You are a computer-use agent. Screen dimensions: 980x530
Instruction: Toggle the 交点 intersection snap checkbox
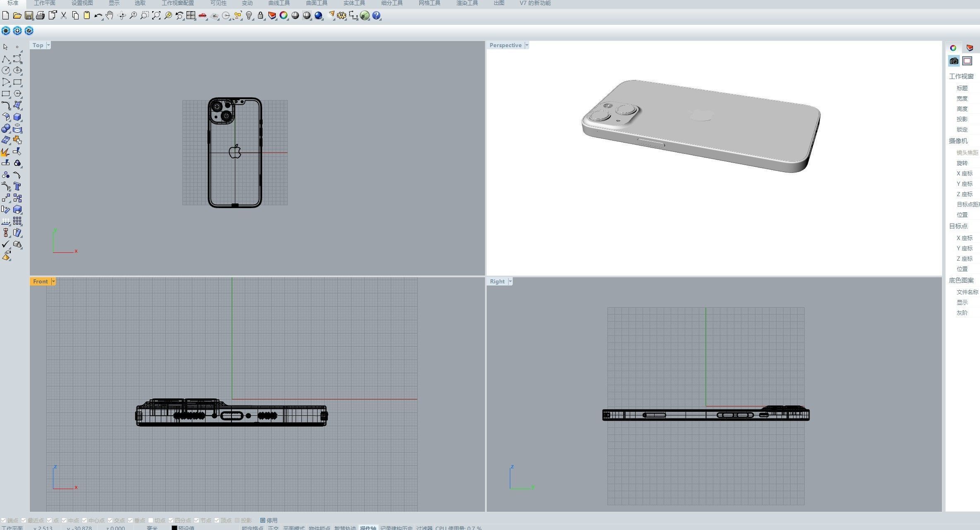[110, 520]
